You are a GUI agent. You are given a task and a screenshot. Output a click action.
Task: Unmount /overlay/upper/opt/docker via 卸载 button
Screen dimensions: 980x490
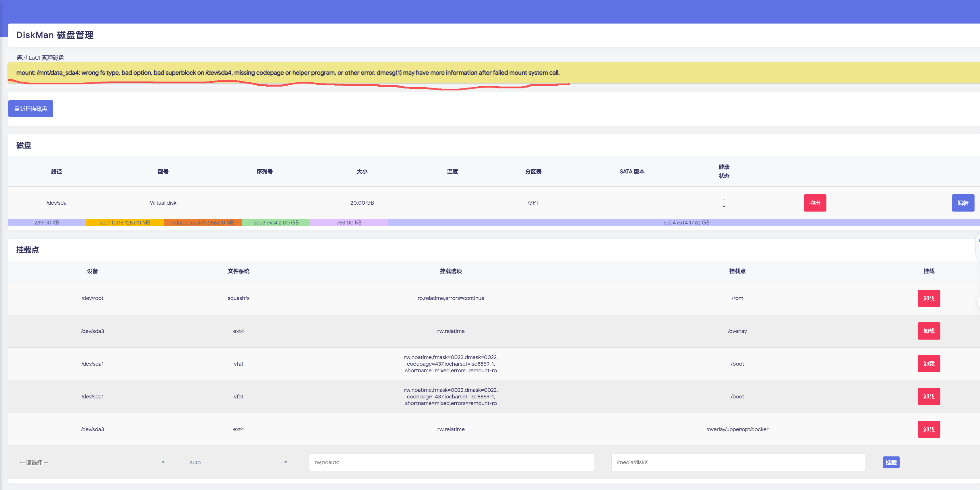[928, 429]
